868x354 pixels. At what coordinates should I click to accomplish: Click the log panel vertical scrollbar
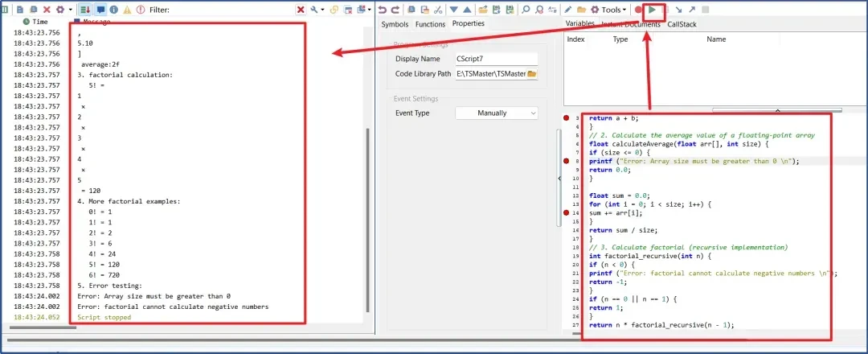[x=366, y=221]
